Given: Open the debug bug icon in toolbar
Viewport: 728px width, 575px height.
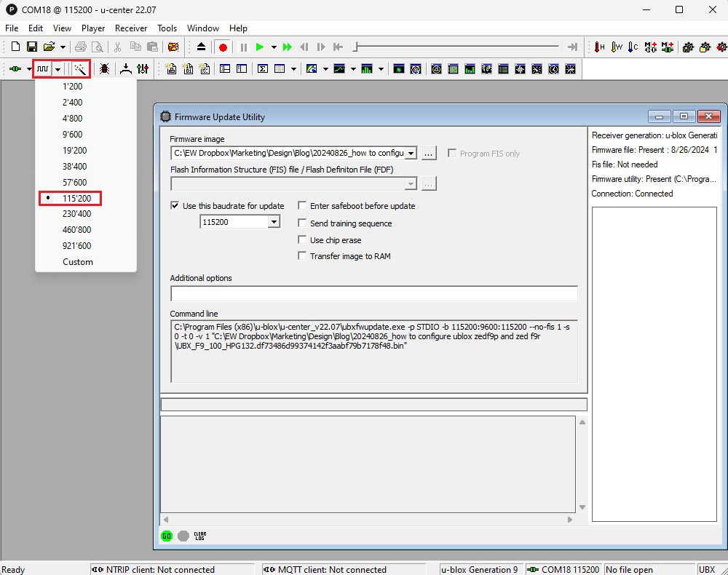Looking at the screenshot, I should 105,68.
